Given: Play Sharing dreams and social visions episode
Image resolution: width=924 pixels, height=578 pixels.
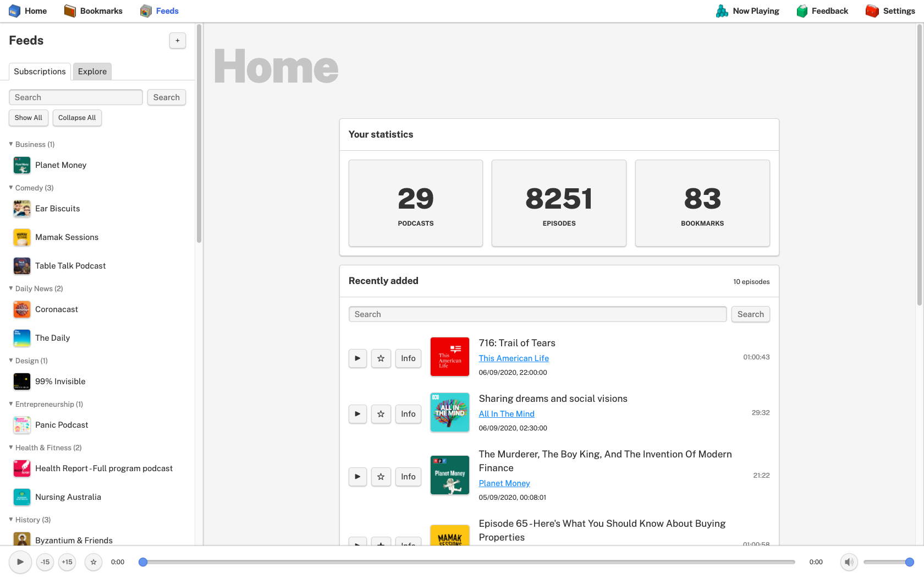Looking at the screenshot, I should [358, 414].
